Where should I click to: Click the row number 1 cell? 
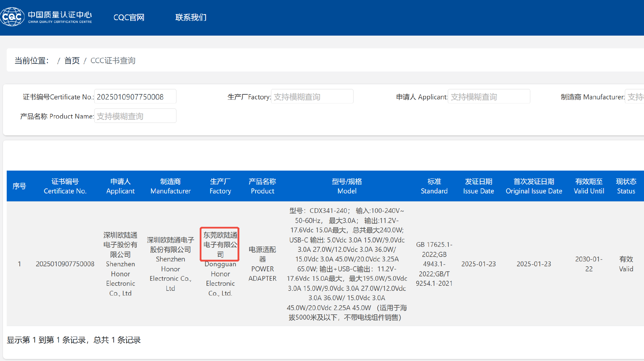pyautogui.click(x=19, y=264)
